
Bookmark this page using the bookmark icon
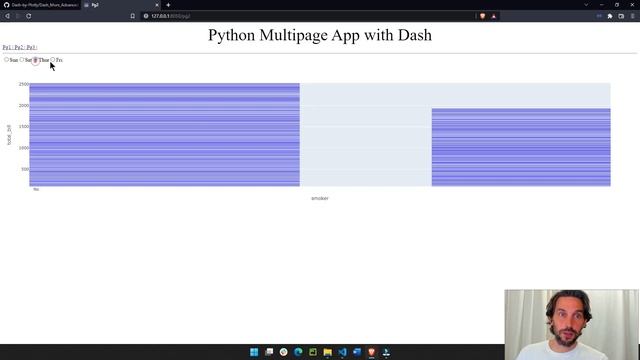coord(133,16)
